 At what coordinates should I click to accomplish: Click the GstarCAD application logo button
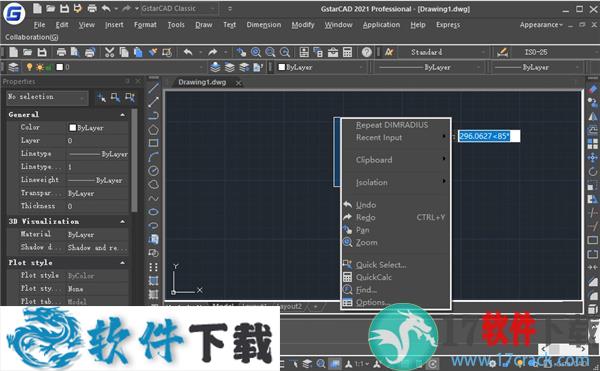pos(14,13)
